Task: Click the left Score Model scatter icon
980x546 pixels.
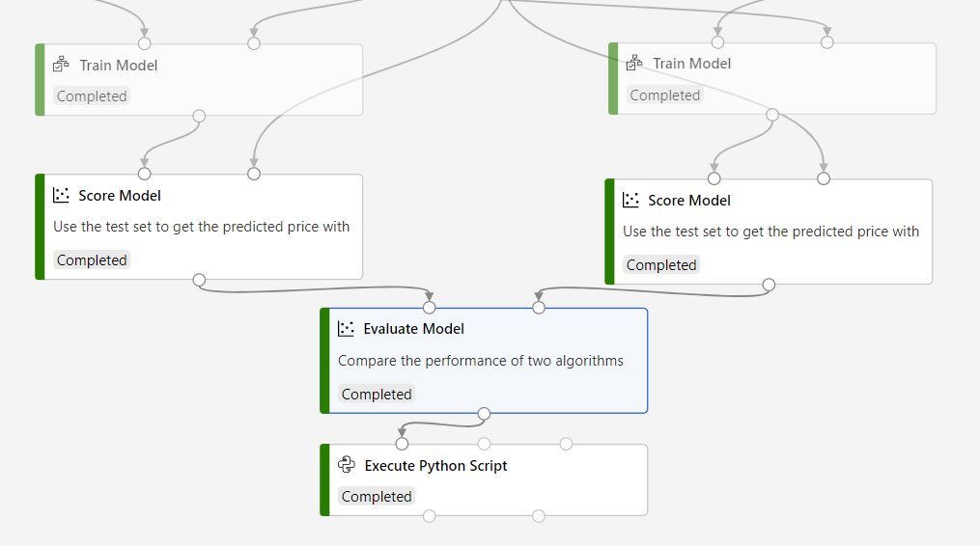Action: tap(62, 195)
